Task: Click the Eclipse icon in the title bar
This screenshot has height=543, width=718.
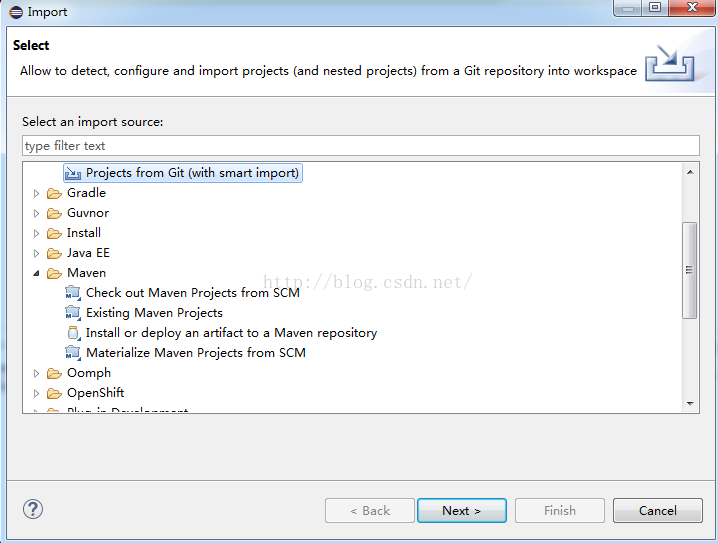Action: (x=16, y=12)
